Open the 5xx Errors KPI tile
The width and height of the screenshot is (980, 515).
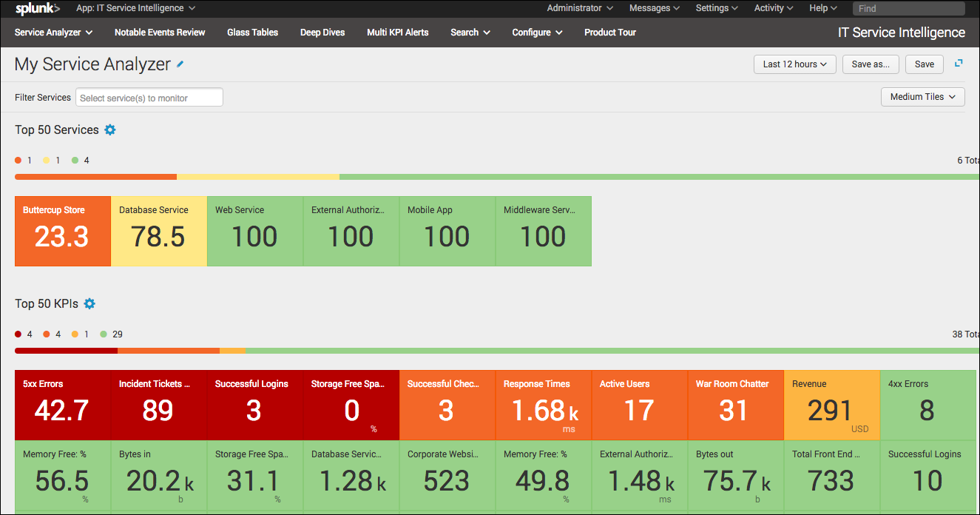pyautogui.click(x=63, y=405)
